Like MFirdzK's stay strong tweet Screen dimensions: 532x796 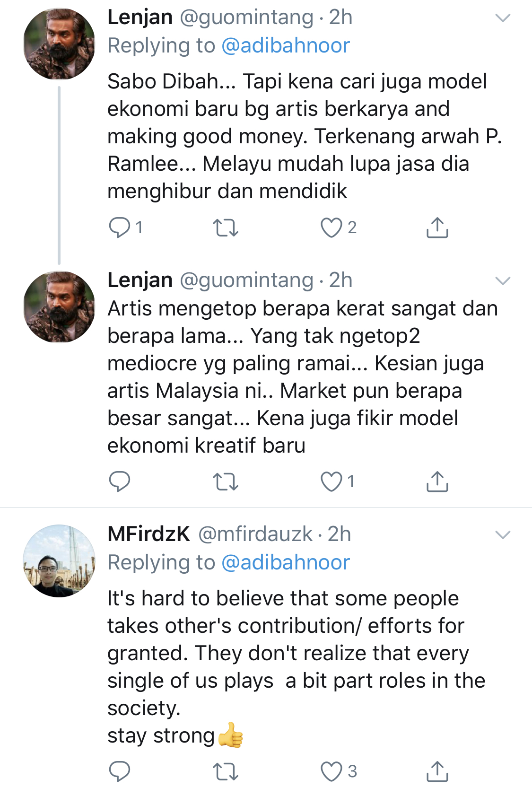331,771
